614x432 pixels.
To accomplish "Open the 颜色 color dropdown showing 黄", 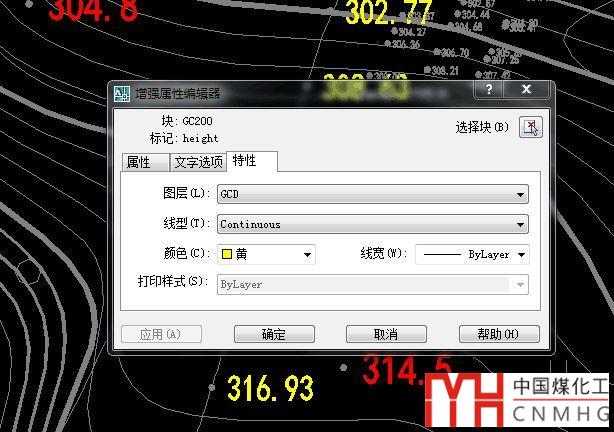I will [266, 255].
